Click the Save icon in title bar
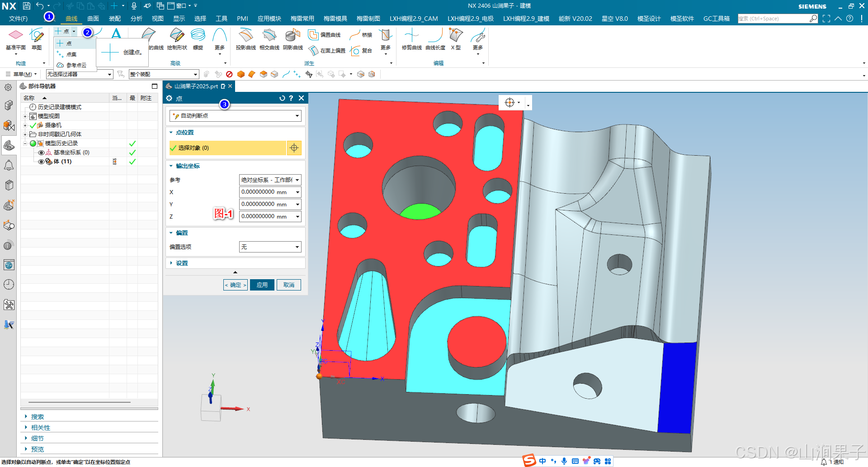This screenshot has height=467, width=868. click(x=26, y=6)
